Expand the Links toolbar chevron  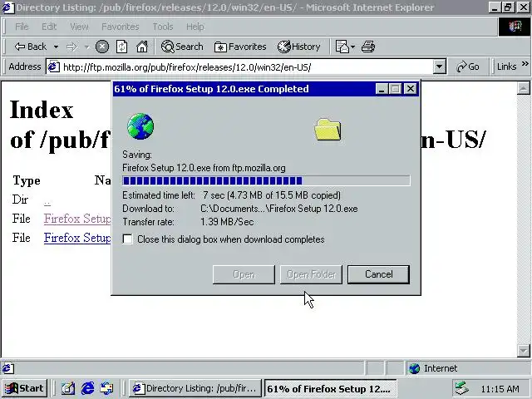pos(525,64)
